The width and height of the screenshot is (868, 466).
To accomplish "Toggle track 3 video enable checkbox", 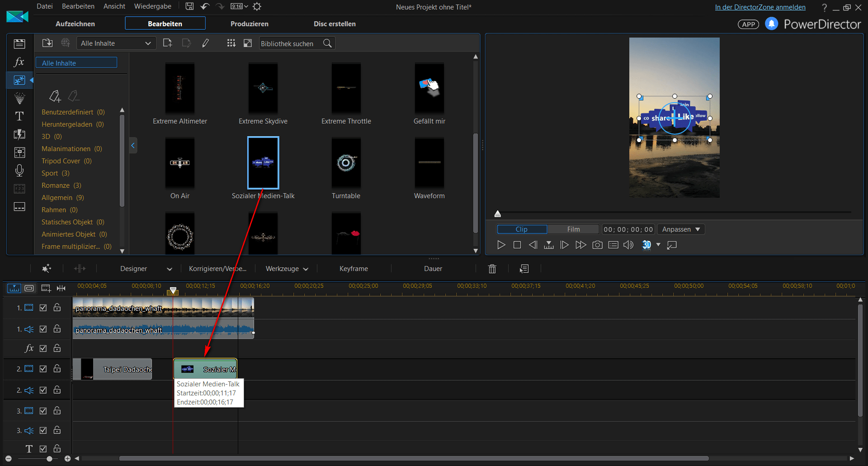I will pos(43,411).
